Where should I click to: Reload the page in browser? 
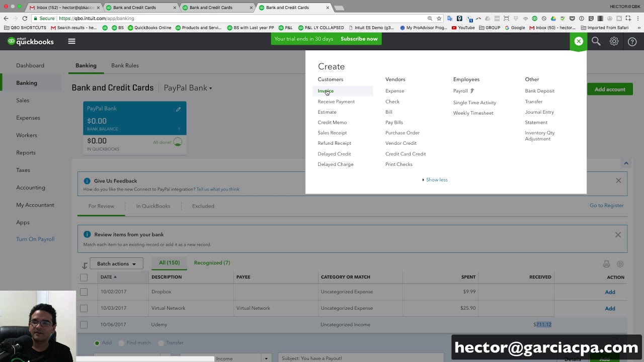(x=25, y=18)
